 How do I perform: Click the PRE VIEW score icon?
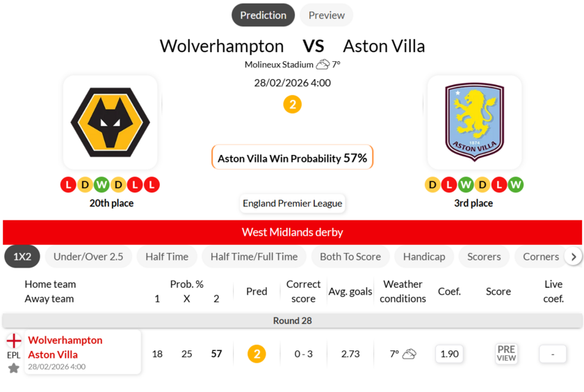click(x=506, y=354)
